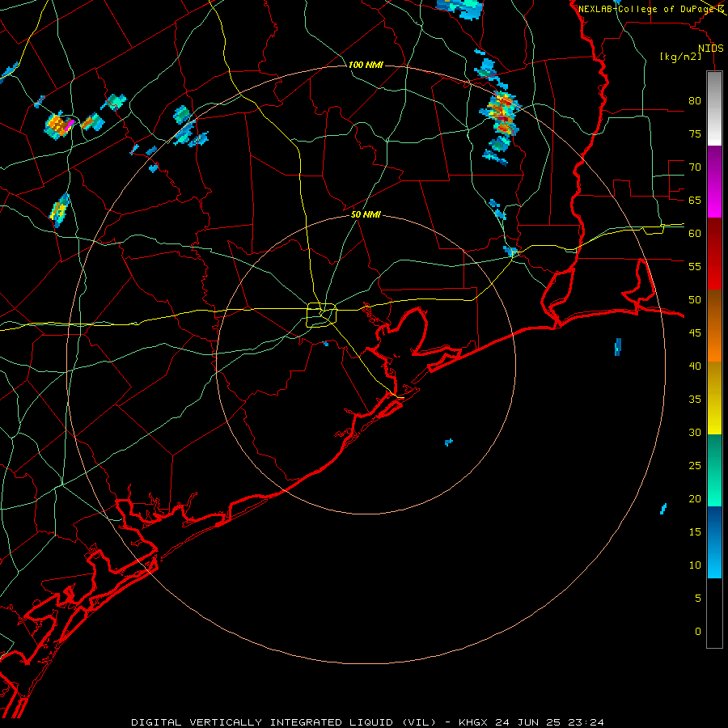Select the 5 value on the scale

click(x=698, y=599)
